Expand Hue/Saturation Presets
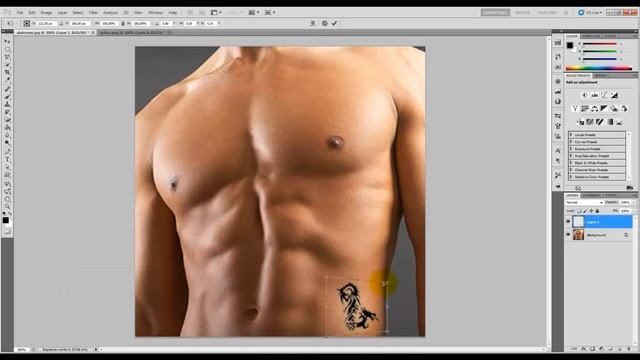Screen dimensions: 640x360 571,156
